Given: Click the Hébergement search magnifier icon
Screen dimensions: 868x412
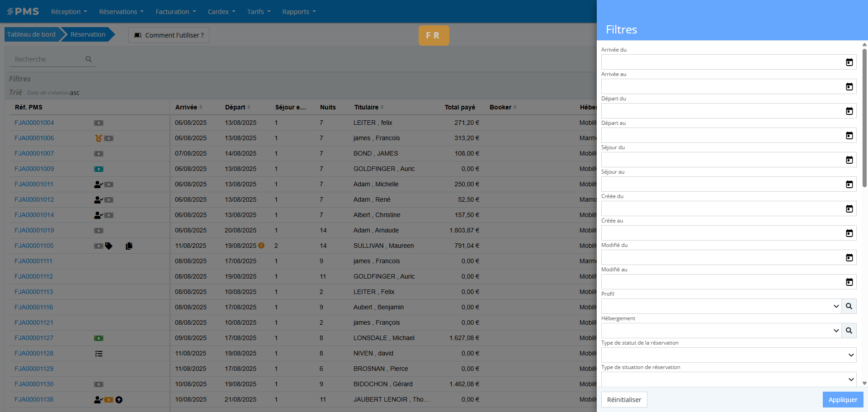Looking at the screenshot, I should (849, 331).
